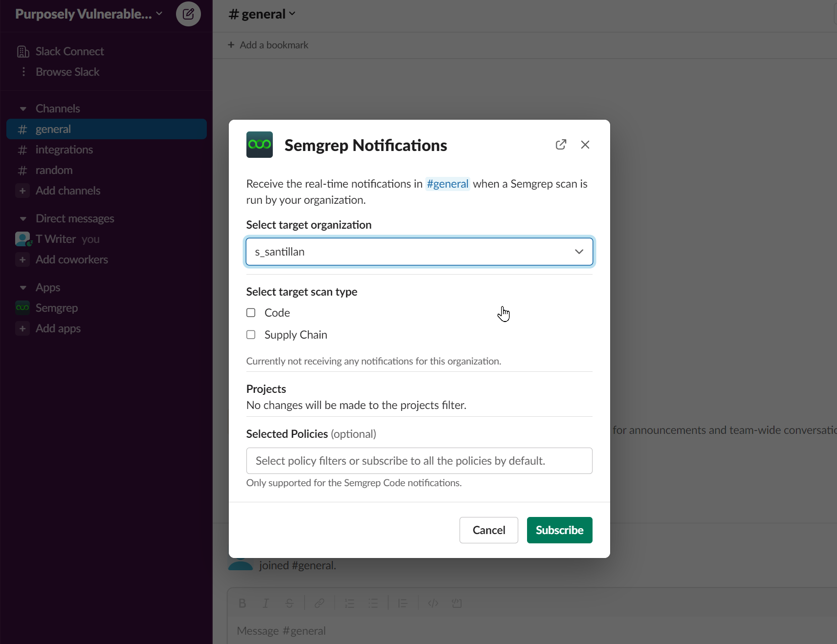Enable the Code scan type checkbox

coord(251,312)
